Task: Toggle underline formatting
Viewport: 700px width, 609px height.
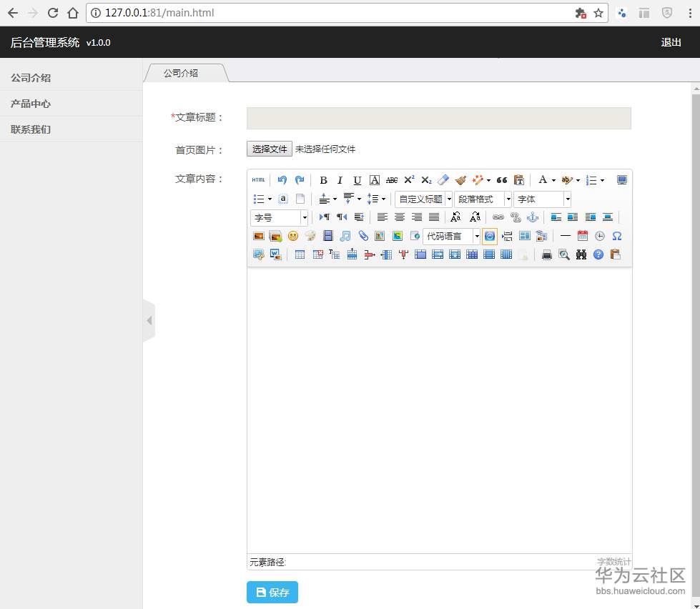Action: click(357, 180)
